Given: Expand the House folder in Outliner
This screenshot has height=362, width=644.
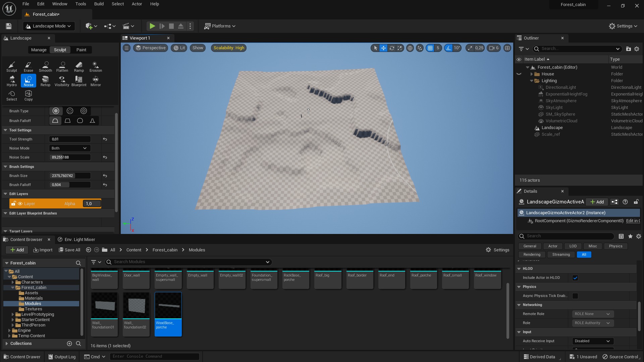Looking at the screenshot, I should (532, 74).
